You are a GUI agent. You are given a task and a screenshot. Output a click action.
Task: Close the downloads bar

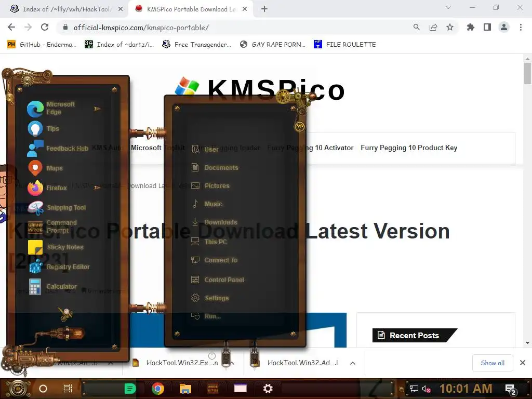523,363
